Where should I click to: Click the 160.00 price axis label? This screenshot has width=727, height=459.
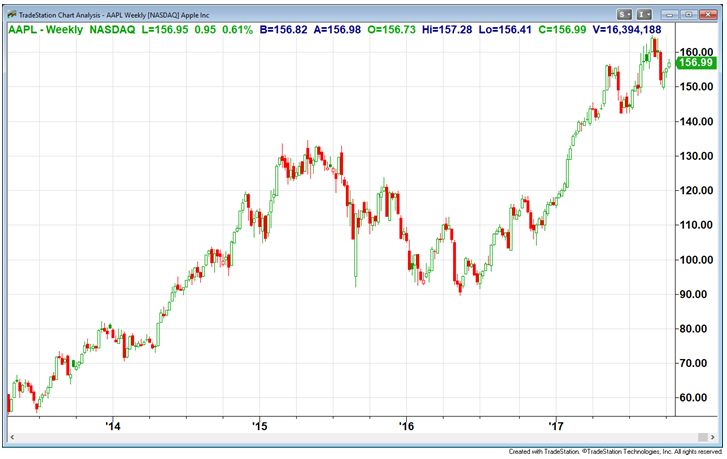[x=695, y=51]
